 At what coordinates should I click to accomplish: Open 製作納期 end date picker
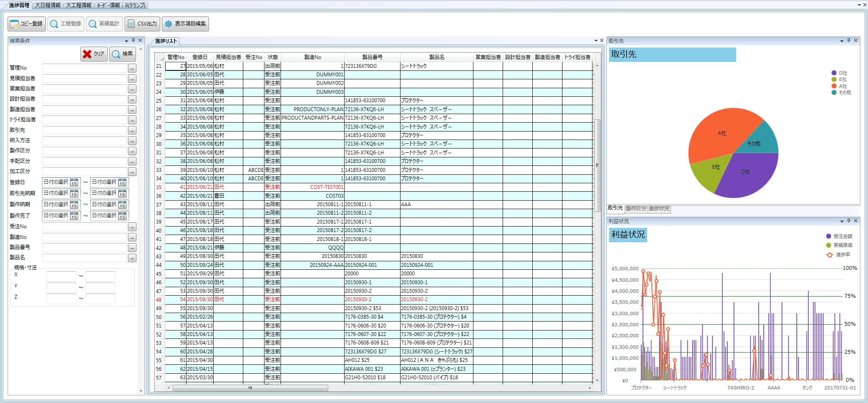(122, 204)
